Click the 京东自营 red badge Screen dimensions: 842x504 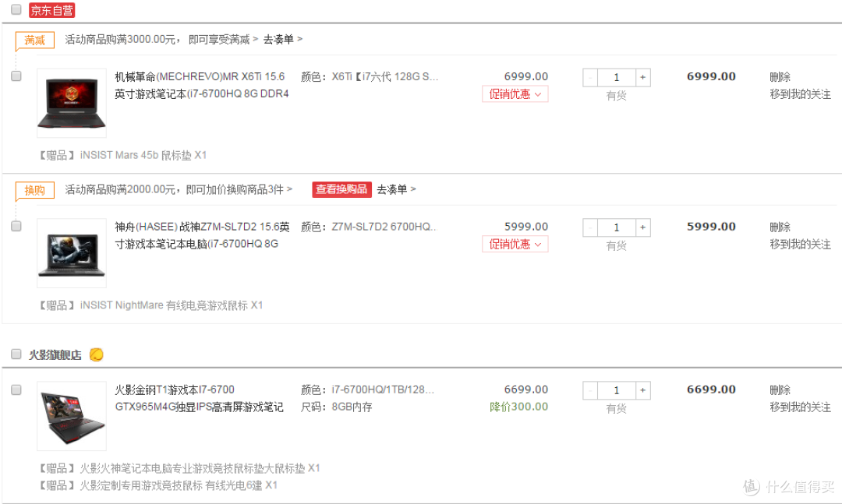51,10
